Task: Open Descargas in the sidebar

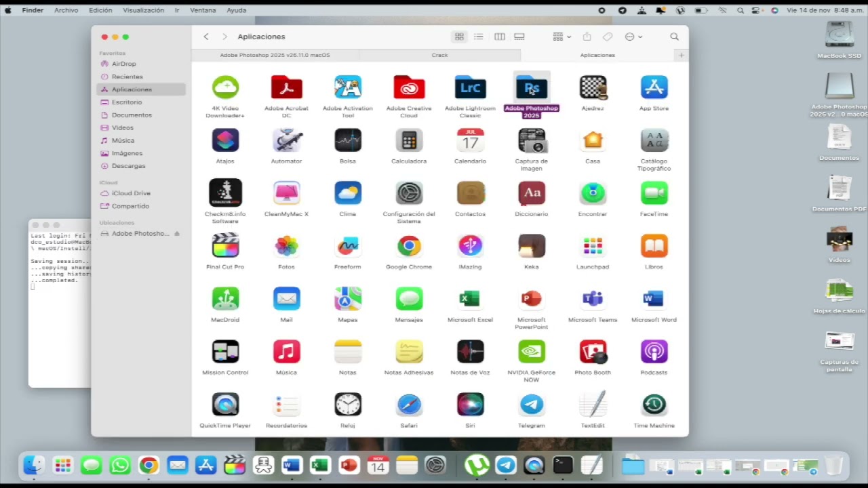Action: point(141,166)
